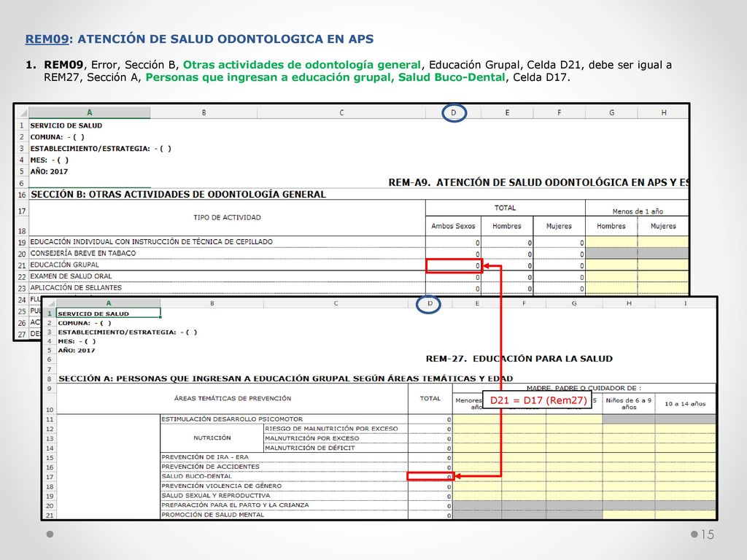Open the REM09 underlined heading link
Viewport: 747px width, 560px height.
[47, 39]
